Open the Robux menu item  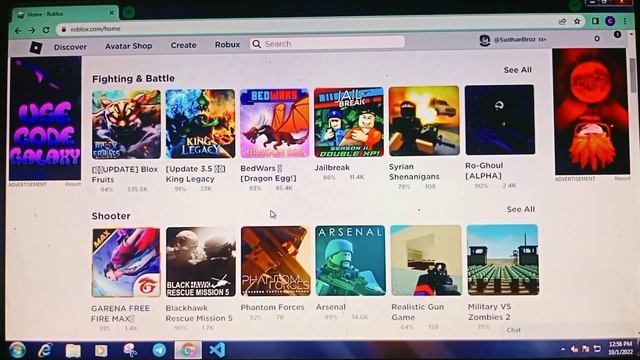coord(227,44)
